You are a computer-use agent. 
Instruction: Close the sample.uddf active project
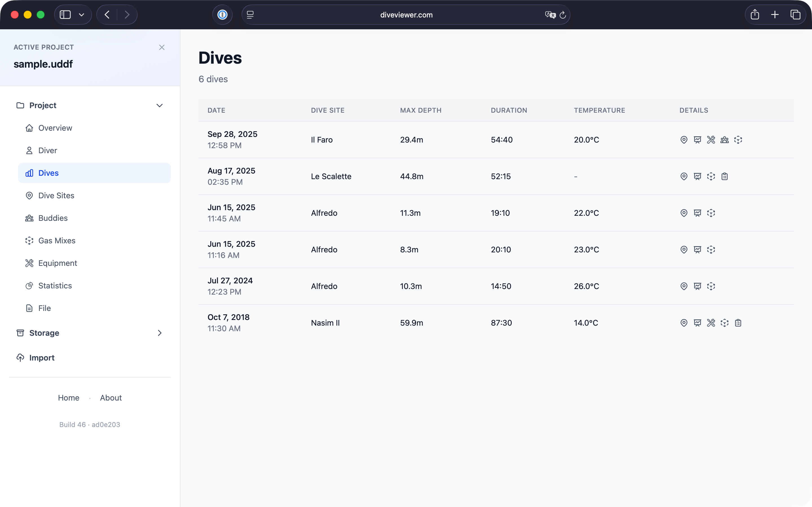click(162, 47)
